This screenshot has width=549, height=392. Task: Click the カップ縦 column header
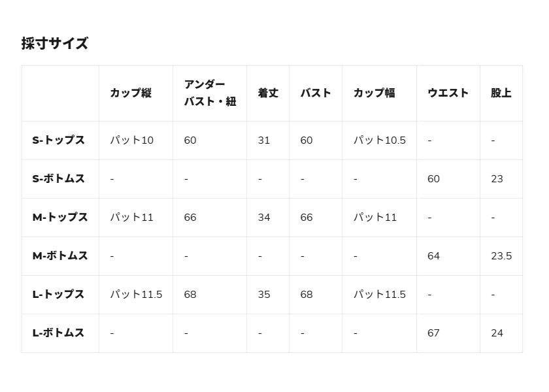coord(131,93)
